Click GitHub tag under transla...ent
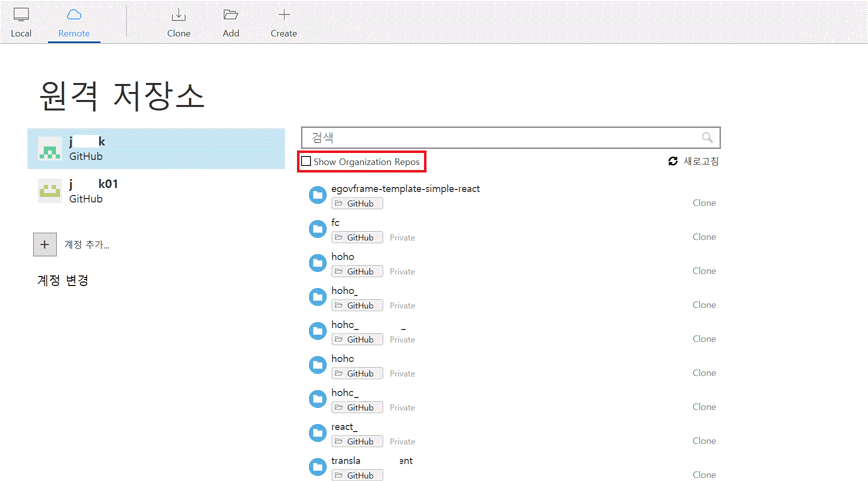This screenshot has width=868, height=481. click(357, 475)
